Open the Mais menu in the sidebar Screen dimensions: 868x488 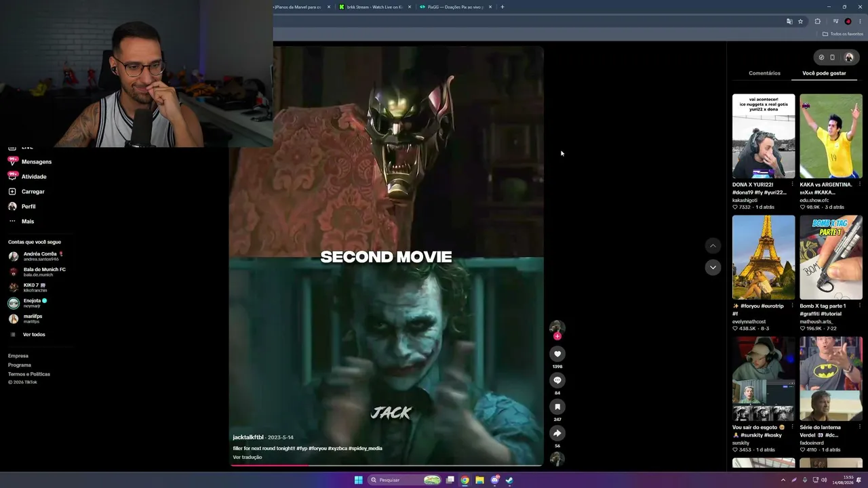(x=21, y=222)
